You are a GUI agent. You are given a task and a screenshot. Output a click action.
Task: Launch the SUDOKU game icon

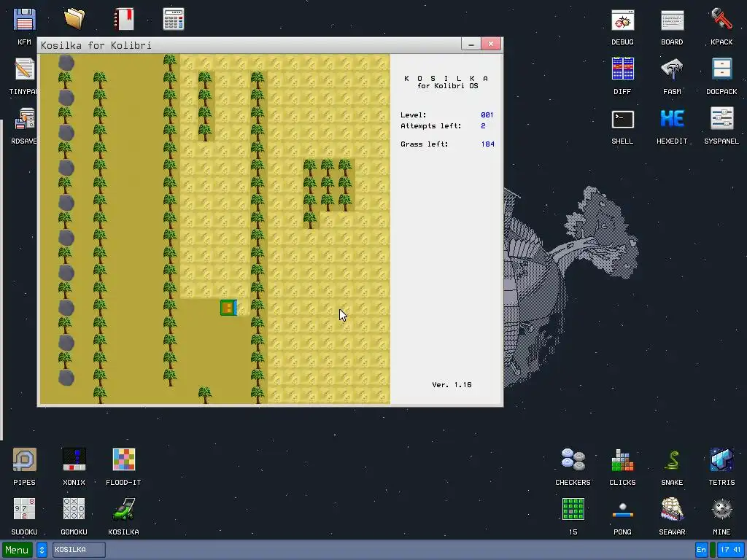click(x=24, y=510)
